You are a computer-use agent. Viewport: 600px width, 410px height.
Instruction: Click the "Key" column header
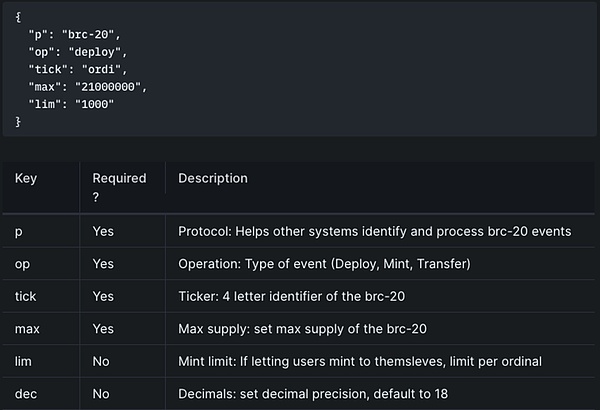point(26,178)
